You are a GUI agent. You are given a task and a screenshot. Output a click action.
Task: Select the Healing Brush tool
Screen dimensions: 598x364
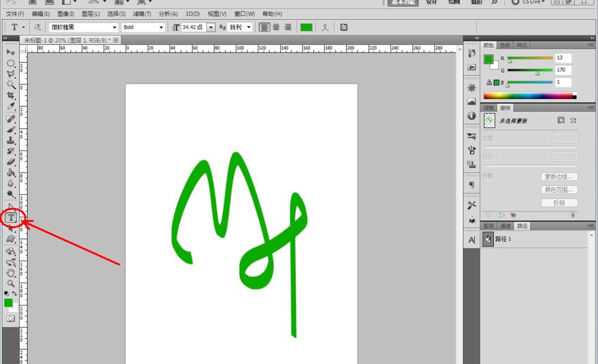coord(11,119)
